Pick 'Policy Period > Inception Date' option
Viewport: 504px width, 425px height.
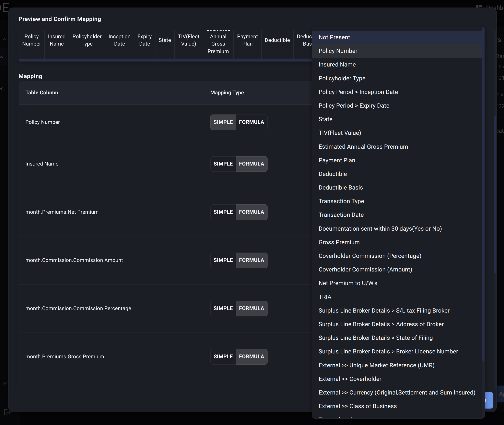(x=358, y=92)
